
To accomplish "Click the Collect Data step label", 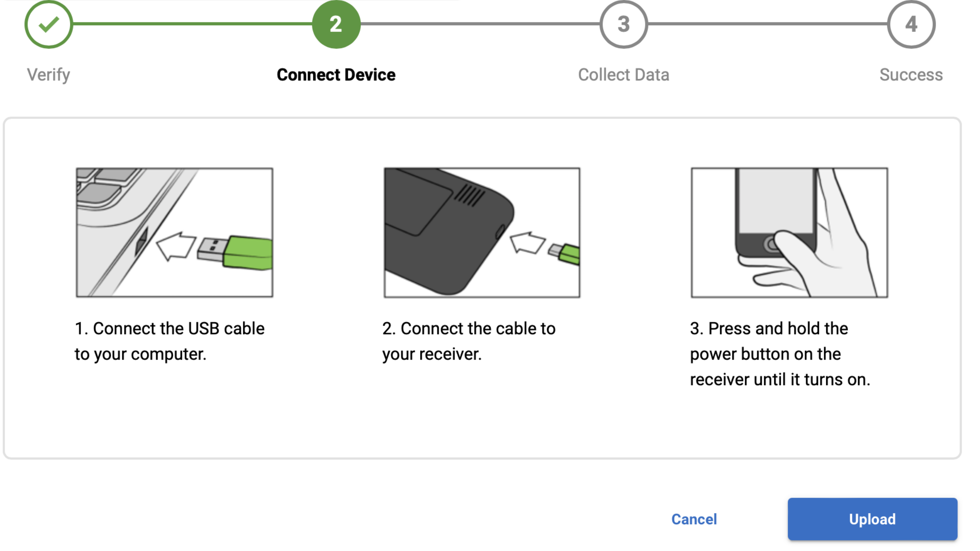I will click(624, 75).
